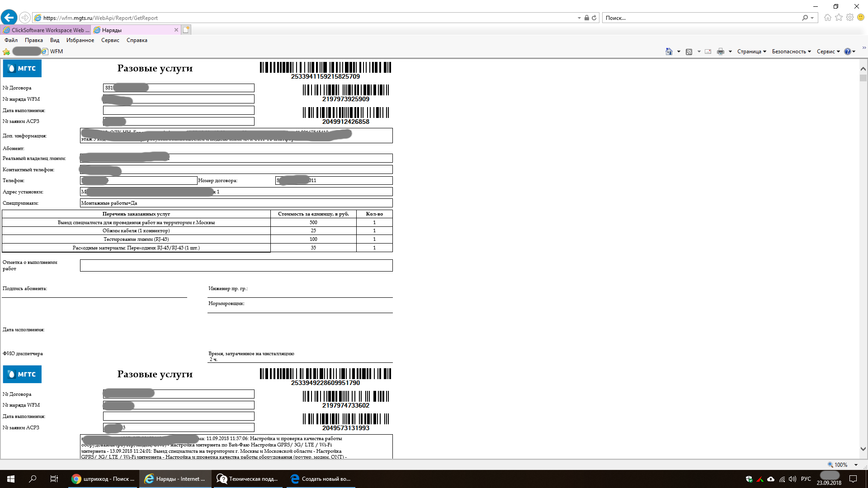Open the Правка menu

34,40
